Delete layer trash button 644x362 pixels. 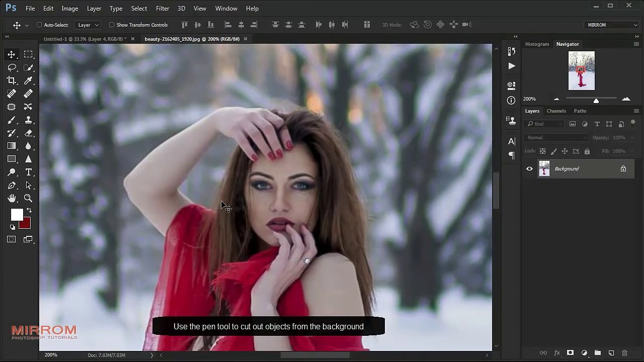point(625,353)
